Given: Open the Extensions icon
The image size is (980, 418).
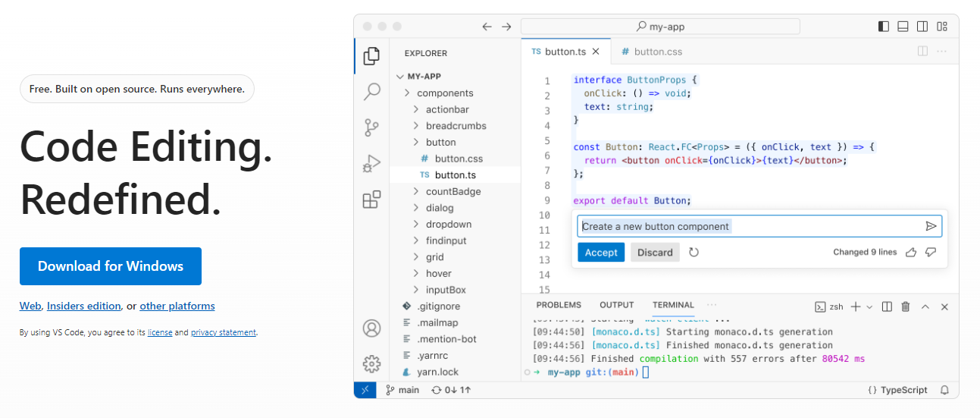Looking at the screenshot, I should coord(371,200).
